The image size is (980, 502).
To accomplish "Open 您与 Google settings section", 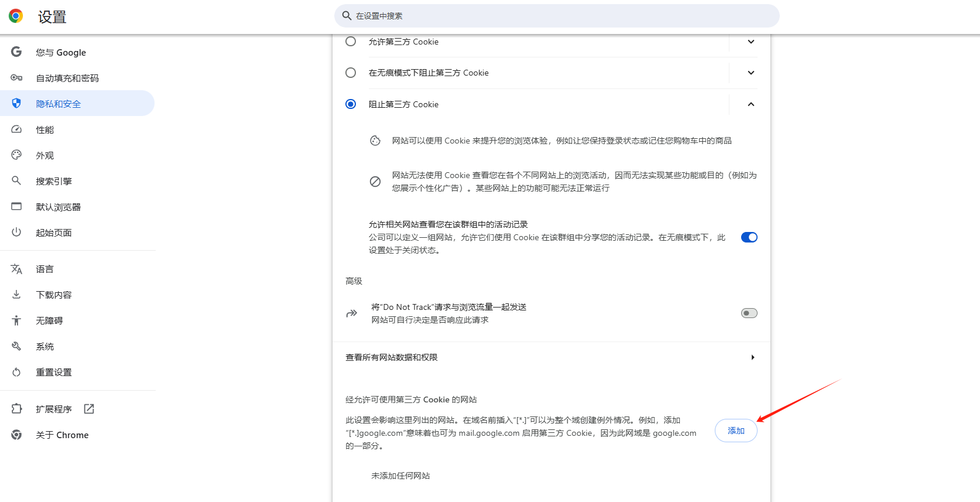I will (61, 52).
